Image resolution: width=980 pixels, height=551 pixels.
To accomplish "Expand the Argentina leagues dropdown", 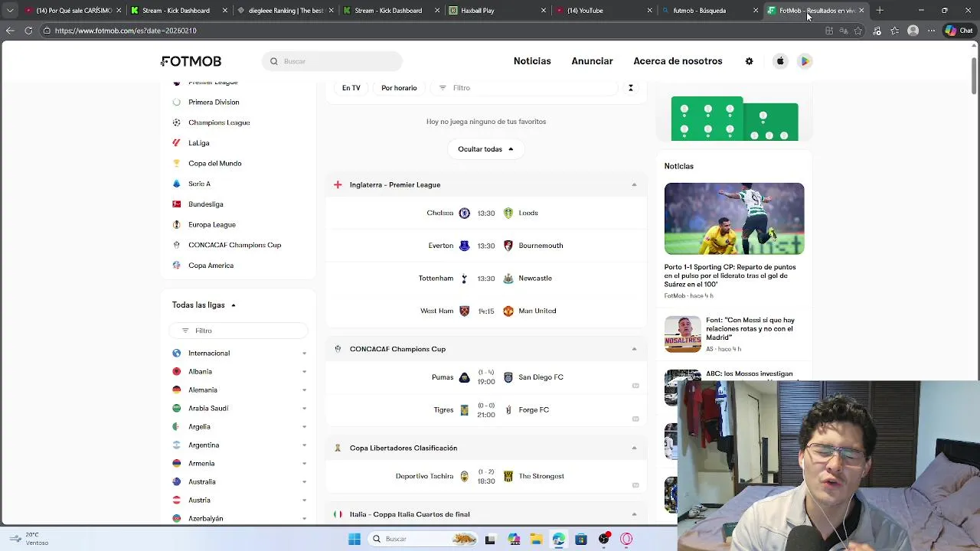I will pyautogui.click(x=304, y=445).
